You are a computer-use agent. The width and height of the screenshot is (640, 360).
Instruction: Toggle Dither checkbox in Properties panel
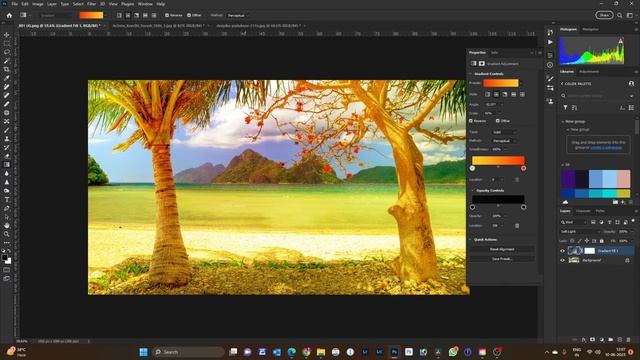(x=498, y=121)
